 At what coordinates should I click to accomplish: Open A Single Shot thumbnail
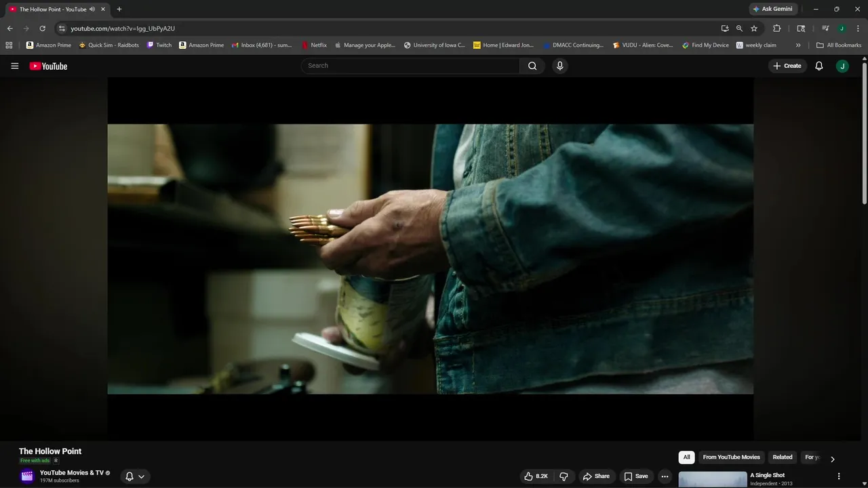pos(713,479)
